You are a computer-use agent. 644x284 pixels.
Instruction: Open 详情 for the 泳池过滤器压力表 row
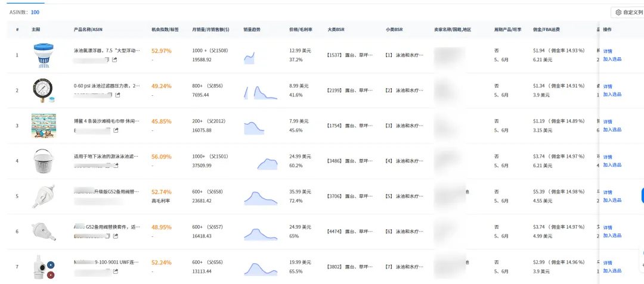(608, 86)
